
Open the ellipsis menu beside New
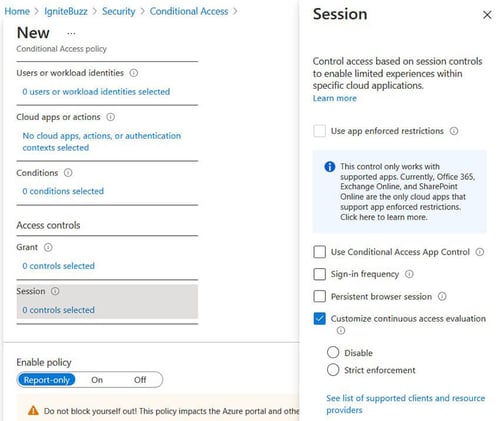pyautogui.click(x=71, y=33)
